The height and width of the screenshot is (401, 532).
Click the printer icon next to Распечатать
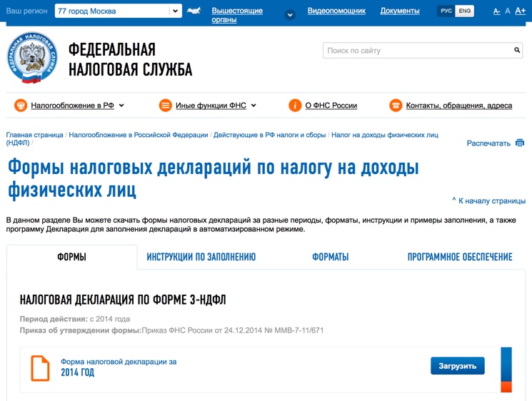(x=520, y=143)
